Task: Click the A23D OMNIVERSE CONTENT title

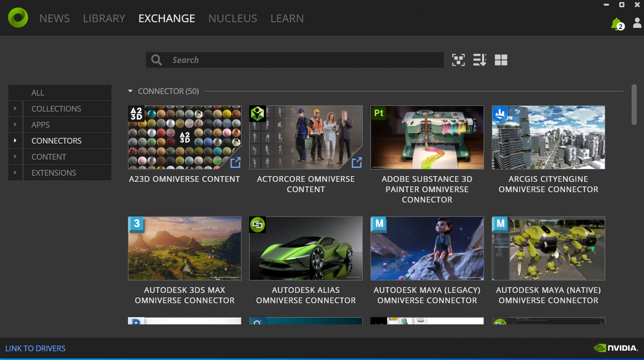Action: [185, 179]
